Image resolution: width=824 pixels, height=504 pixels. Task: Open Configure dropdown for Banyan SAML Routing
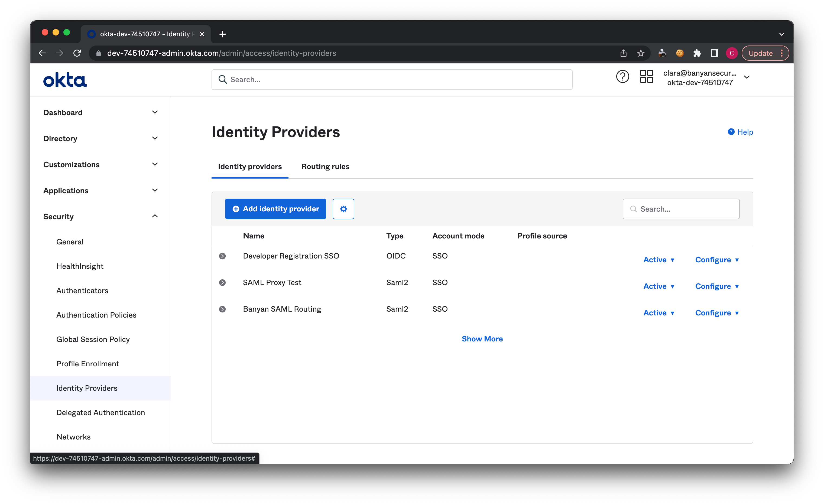(717, 313)
